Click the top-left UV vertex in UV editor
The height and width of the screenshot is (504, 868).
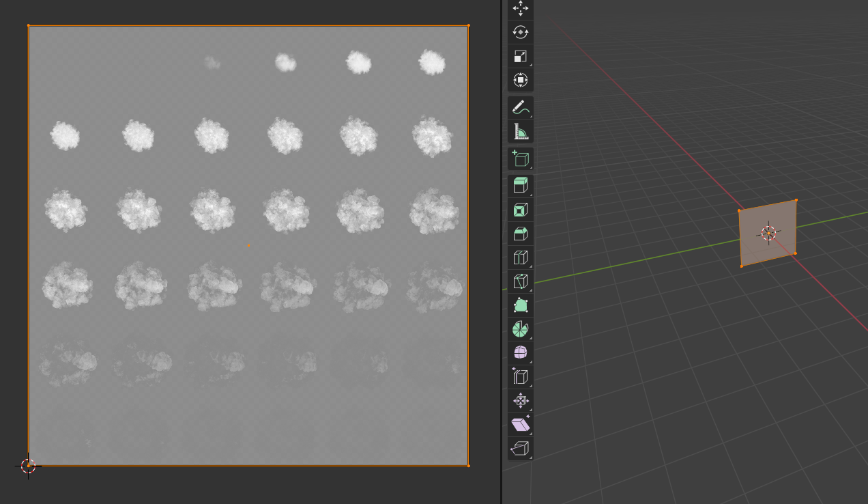click(x=29, y=25)
